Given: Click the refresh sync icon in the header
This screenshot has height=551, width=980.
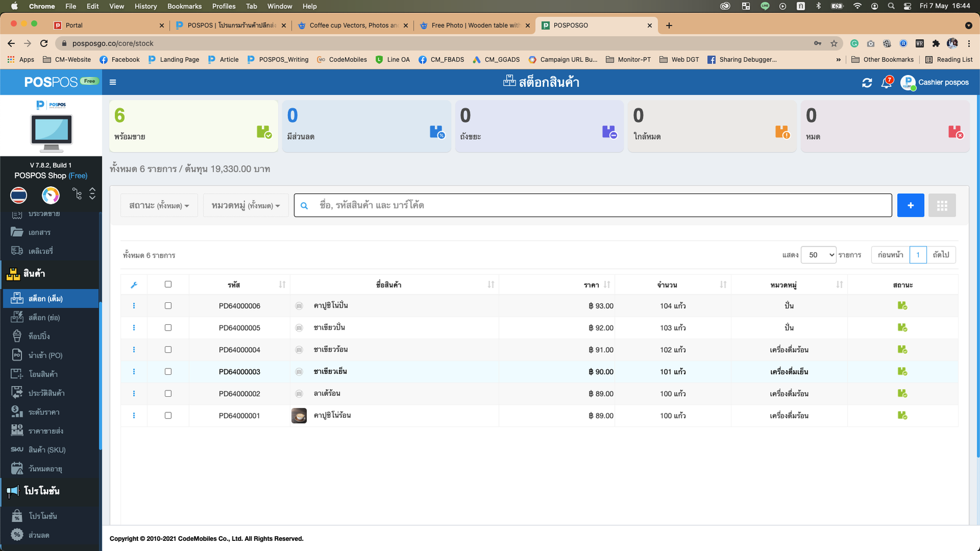Looking at the screenshot, I should point(866,83).
